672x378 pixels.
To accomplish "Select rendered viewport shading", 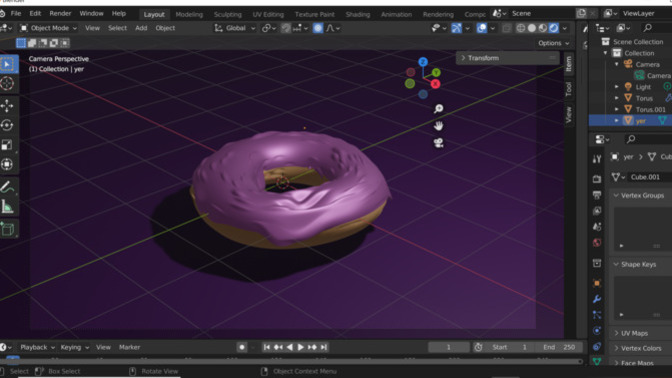I will pos(554,28).
